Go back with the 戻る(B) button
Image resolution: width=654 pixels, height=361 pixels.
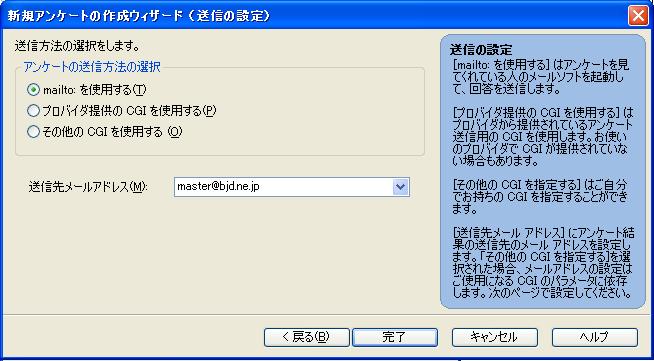coord(307,337)
